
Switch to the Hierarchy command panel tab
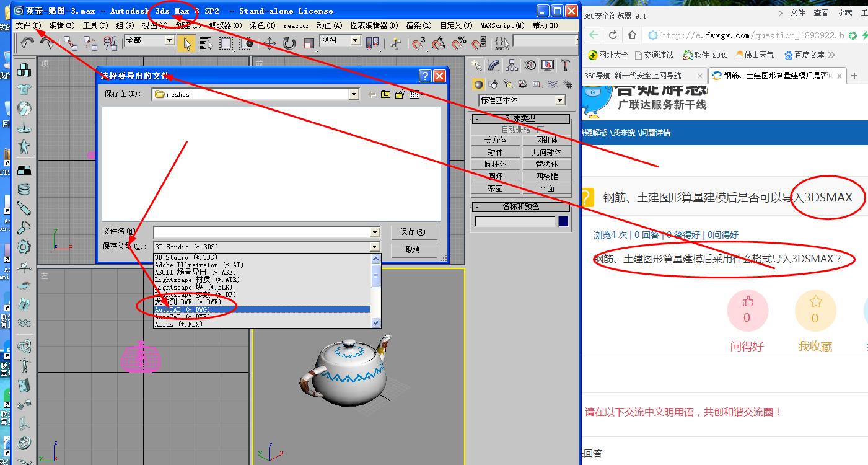coord(512,65)
